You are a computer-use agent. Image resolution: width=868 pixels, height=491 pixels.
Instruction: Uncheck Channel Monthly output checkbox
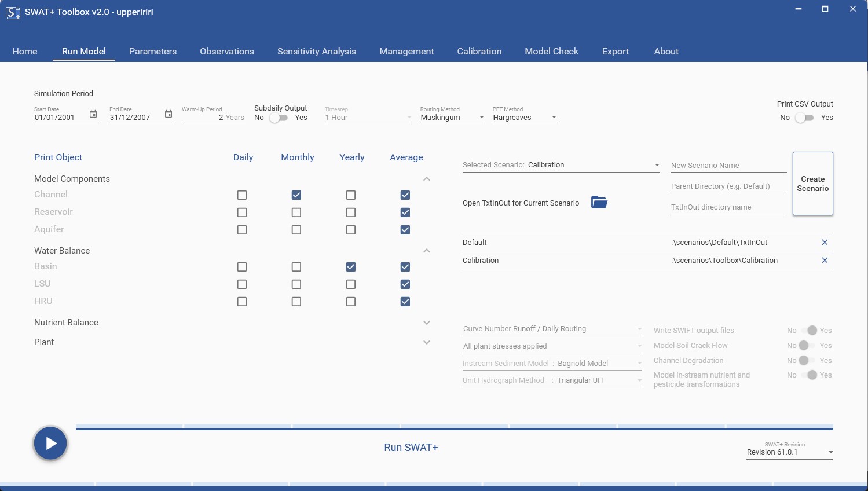tap(296, 195)
